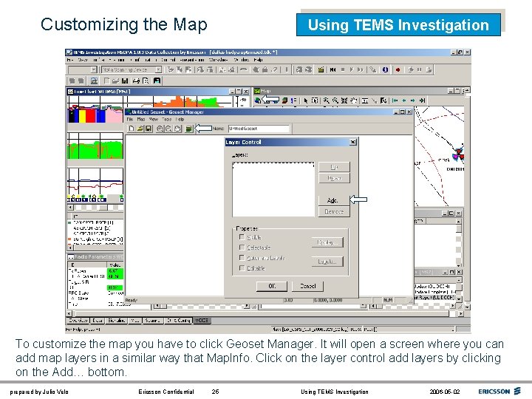Viewport: 532px width, 399px height.
Task: Click the Remove button in Layer Control
Action: click(334, 212)
